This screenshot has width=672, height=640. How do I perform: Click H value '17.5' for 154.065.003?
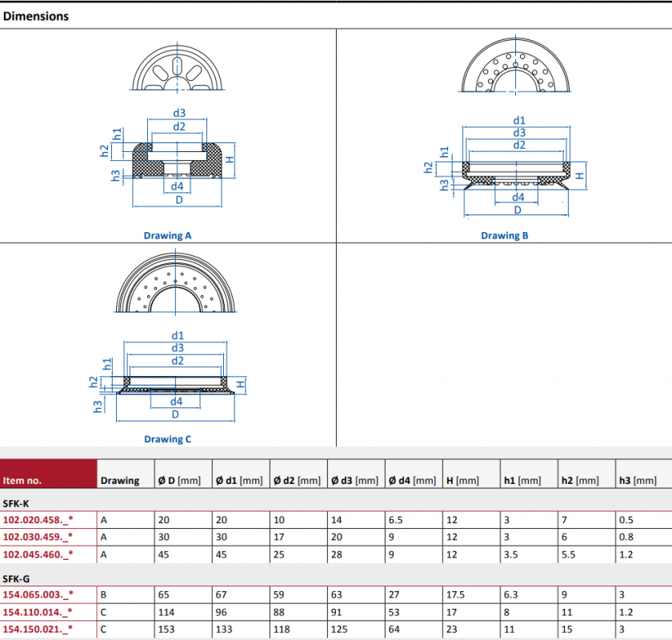455,595
